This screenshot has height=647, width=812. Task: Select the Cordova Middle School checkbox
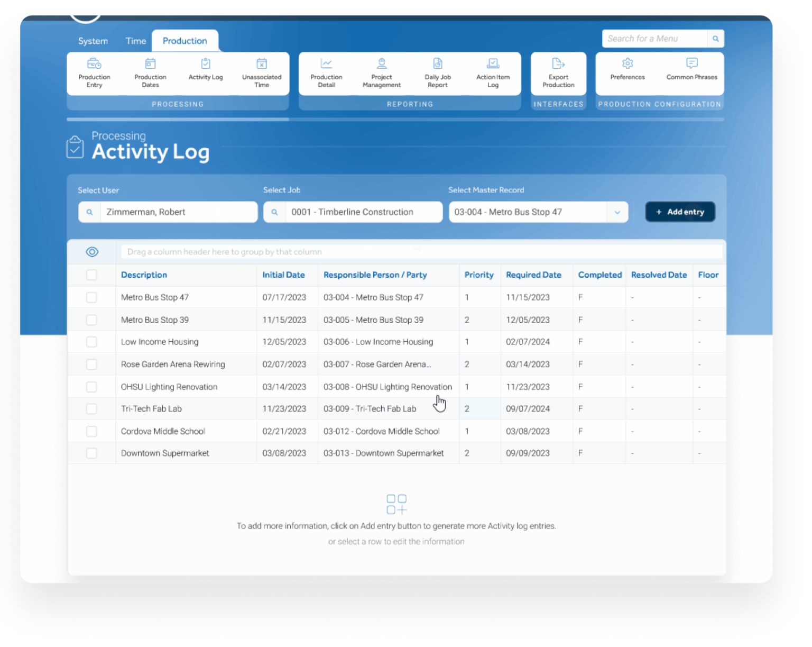pyautogui.click(x=91, y=431)
